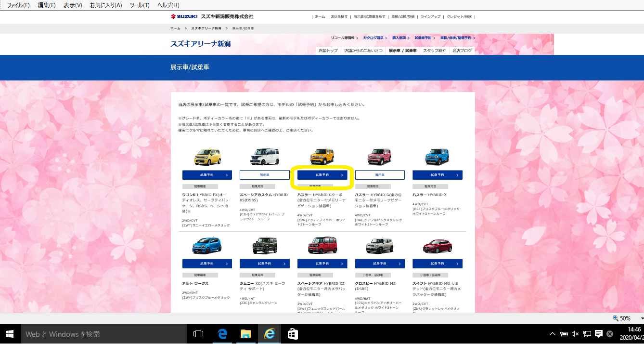Viewport: 644px width, 344px height.
Task: Click the magnifier zoom icon at 50%
Action: 615,318
